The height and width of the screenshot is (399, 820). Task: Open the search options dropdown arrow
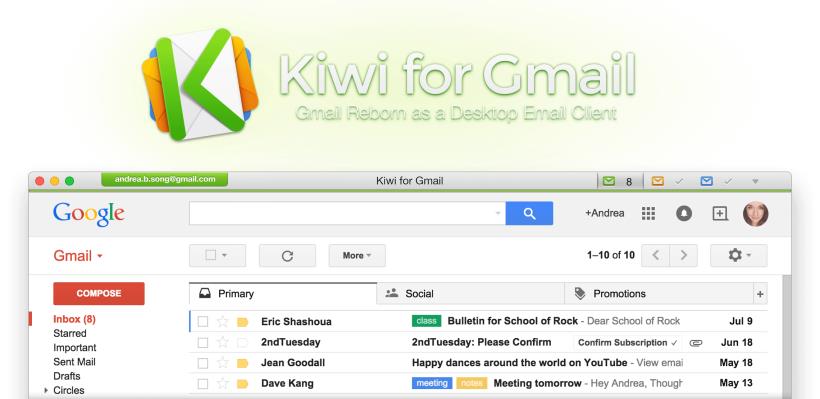click(498, 213)
